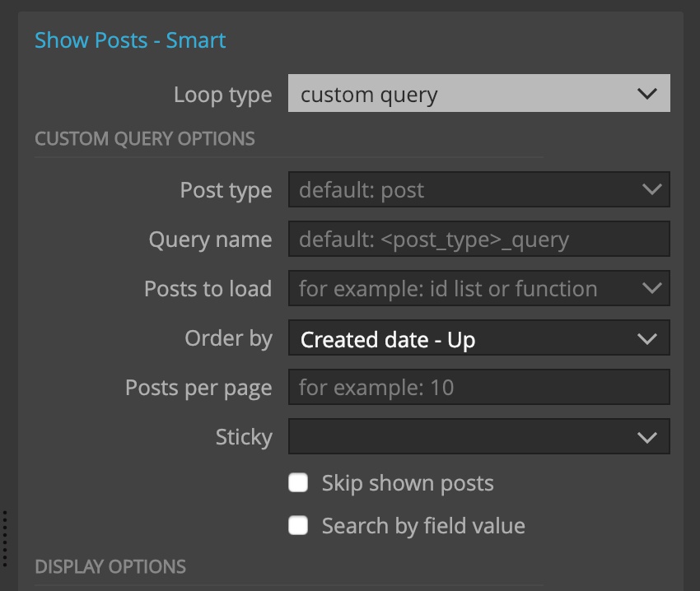Viewport: 700px width, 591px height.
Task: Click the Order by label
Action: coord(229,338)
